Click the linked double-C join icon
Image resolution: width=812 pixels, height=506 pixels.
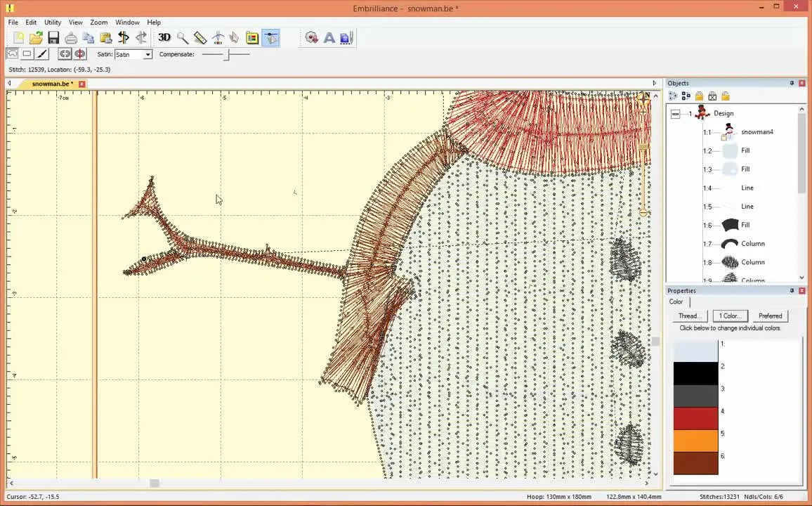pos(65,54)
